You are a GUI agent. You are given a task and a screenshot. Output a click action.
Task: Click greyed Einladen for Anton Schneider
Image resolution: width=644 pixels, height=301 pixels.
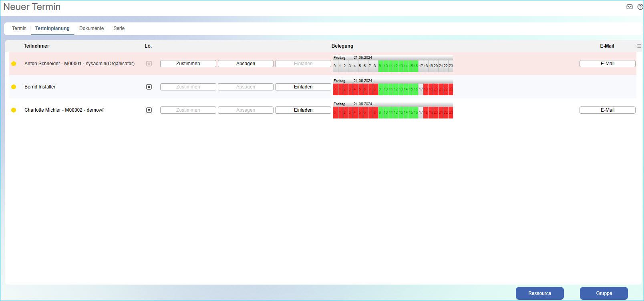(303, 64)
